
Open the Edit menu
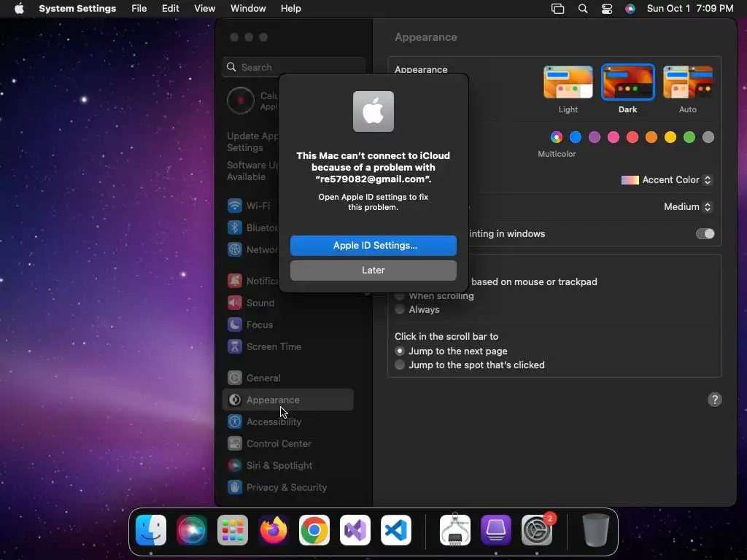tap(170, 9)
